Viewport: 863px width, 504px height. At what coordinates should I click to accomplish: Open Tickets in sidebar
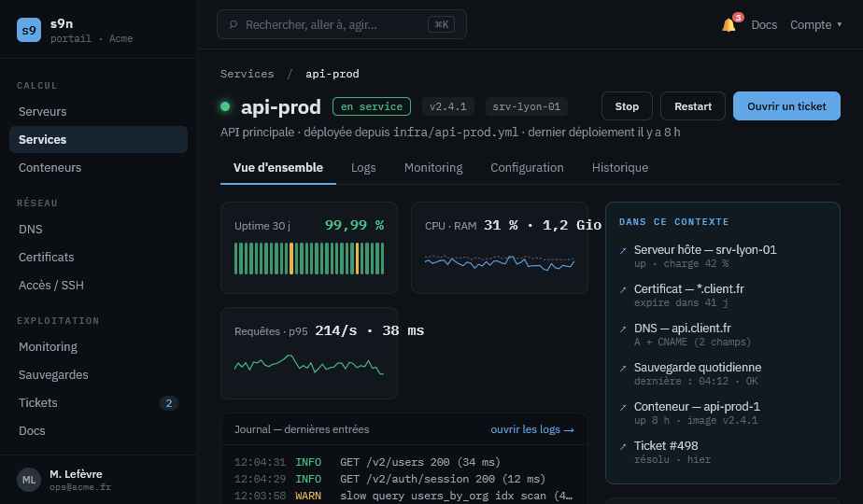point(98,403)
